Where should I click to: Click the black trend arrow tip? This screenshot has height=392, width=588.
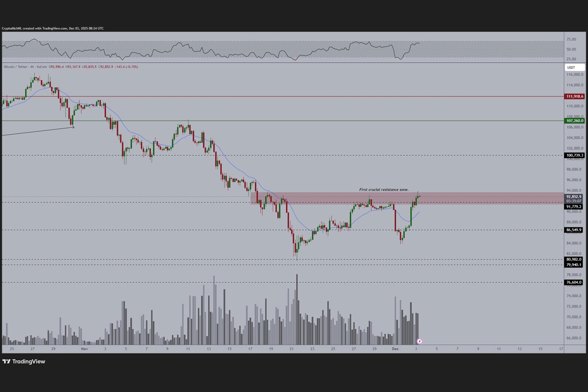(x=73, y=127)
